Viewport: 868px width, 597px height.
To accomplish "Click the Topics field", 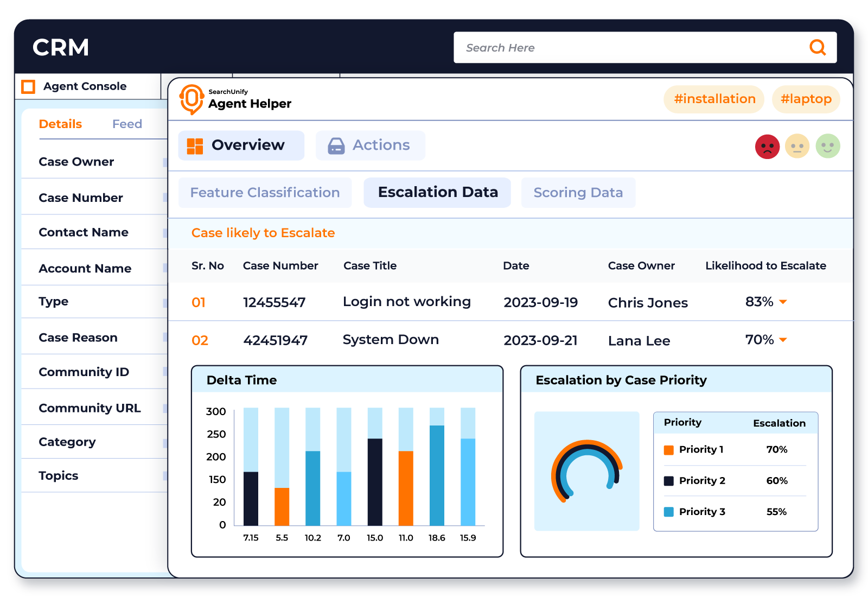I will 94,476.
